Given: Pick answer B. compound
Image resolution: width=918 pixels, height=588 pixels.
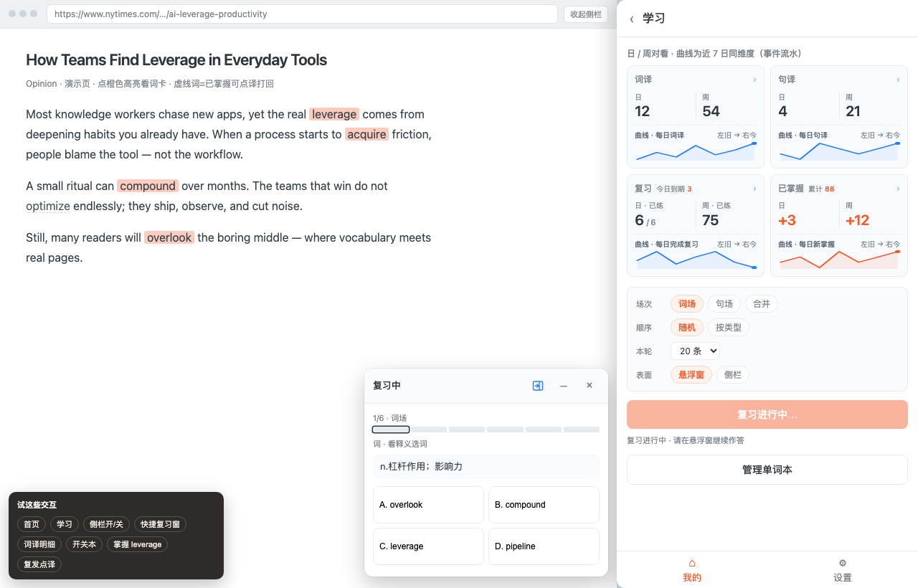Looking at the screenshot, I should [x=544, y=505].
